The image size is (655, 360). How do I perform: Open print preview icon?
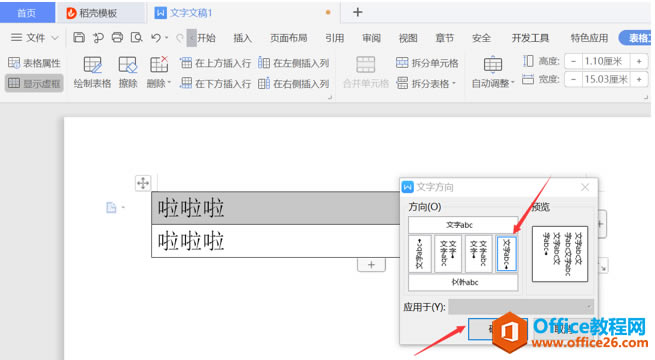(137, 38)
